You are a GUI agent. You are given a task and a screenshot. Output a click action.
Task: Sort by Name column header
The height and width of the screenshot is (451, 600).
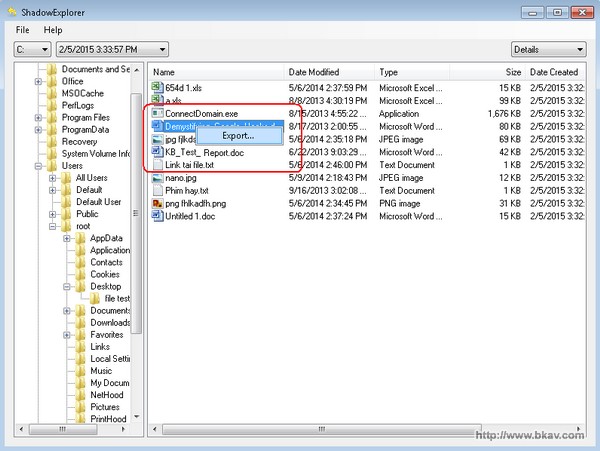[217, 72]
